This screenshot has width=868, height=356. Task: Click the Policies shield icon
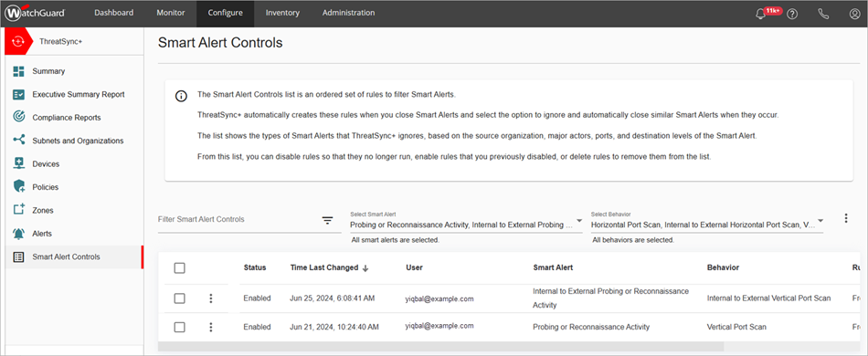19,187
